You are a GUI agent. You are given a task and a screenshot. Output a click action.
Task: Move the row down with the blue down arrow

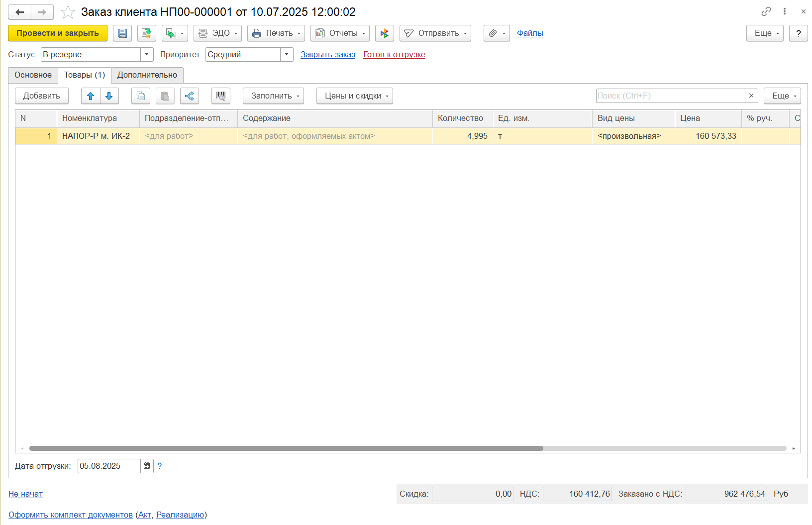tap(109, 96)
